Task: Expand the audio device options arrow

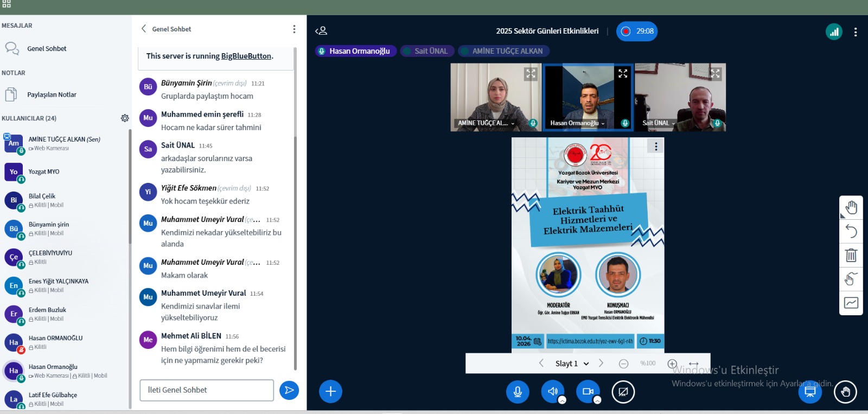Action: [562, 400]
